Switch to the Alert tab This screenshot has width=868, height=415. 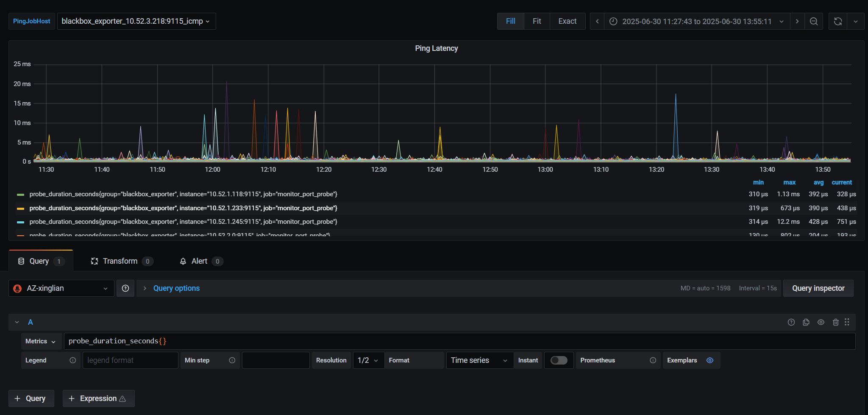click(x=199, y=261)
